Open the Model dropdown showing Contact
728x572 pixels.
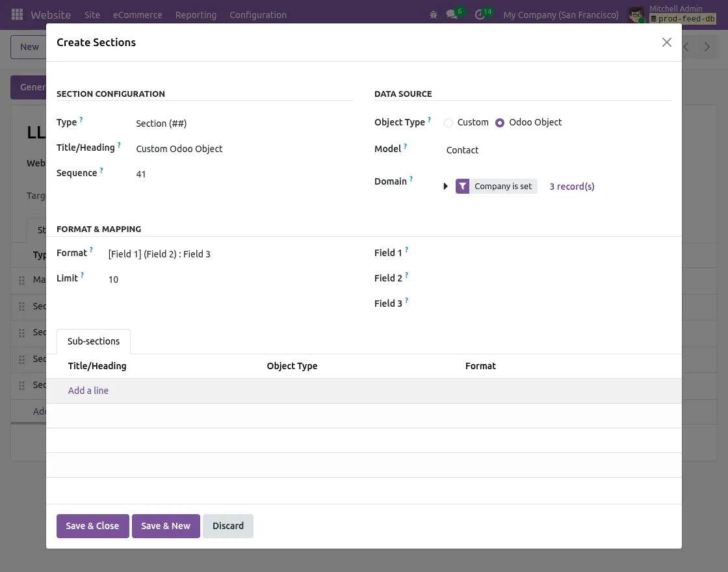558,150
